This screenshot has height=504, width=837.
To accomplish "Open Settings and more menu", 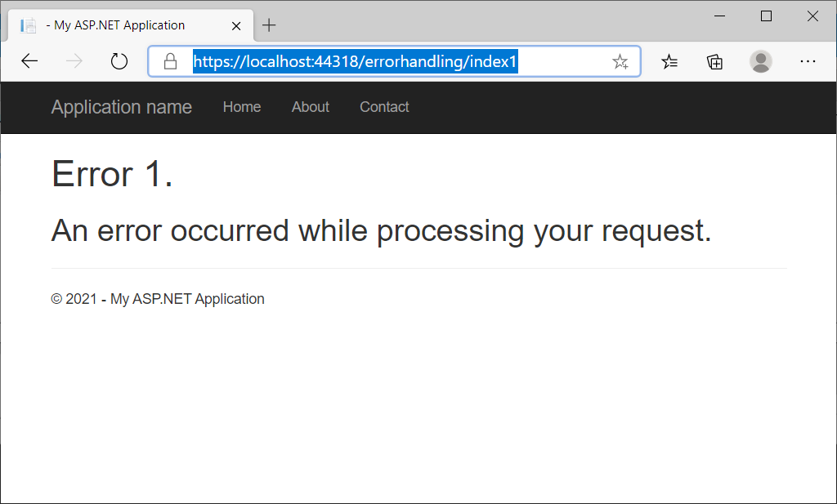I will (808, 61).
